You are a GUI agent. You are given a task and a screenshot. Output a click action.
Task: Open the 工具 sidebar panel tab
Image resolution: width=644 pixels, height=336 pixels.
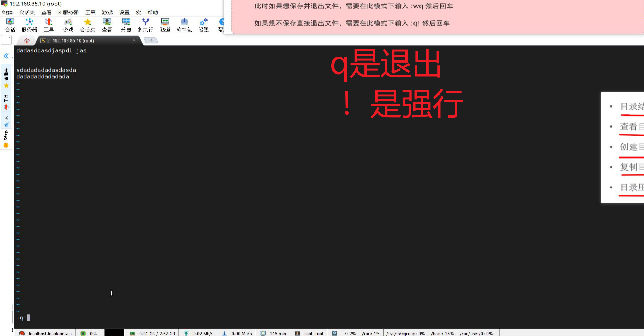(6, 102)
